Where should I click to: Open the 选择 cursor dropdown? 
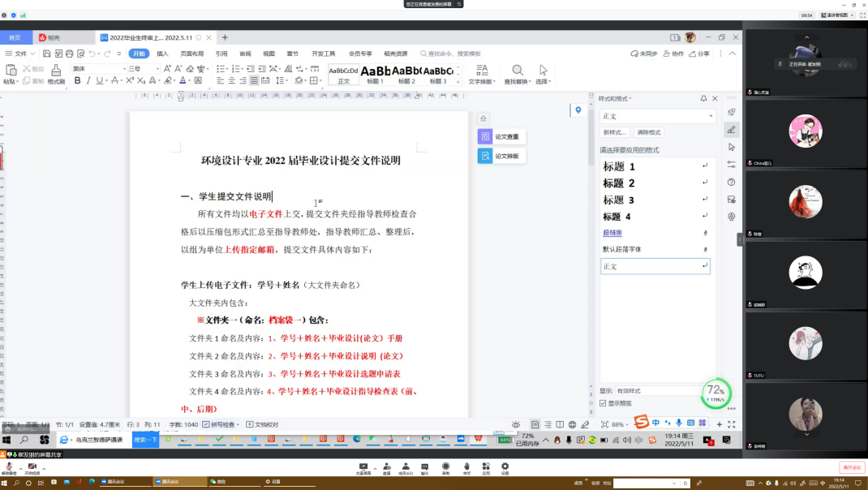click(x=543, y=74)
